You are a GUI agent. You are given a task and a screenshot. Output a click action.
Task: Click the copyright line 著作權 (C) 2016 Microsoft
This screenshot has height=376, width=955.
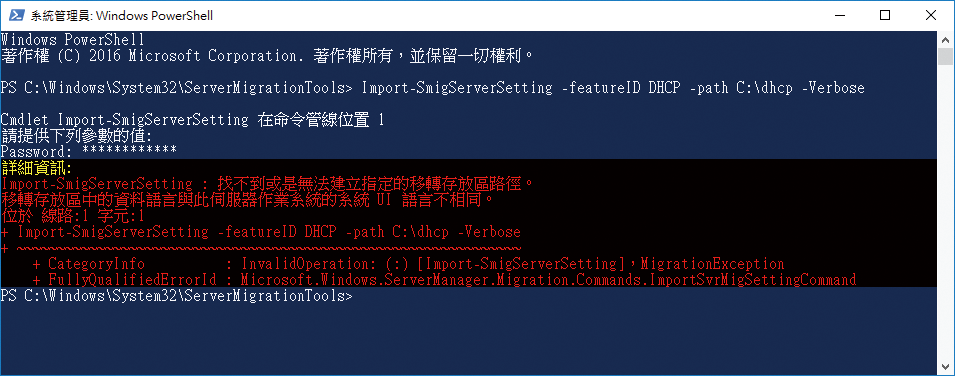(x=267, y=56)
